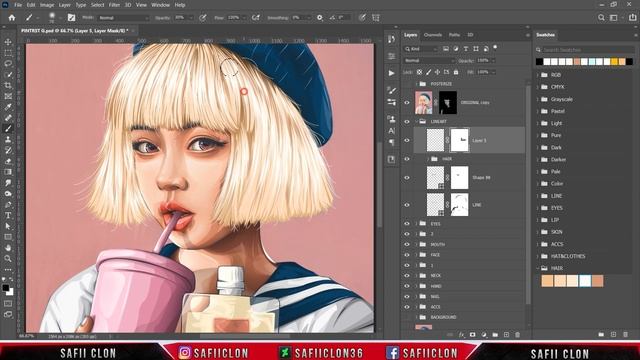Click the Layer 5 mask thumbnail
This screenshot has height=360, width=640.
pyautogui.click(x=459, y=140)
